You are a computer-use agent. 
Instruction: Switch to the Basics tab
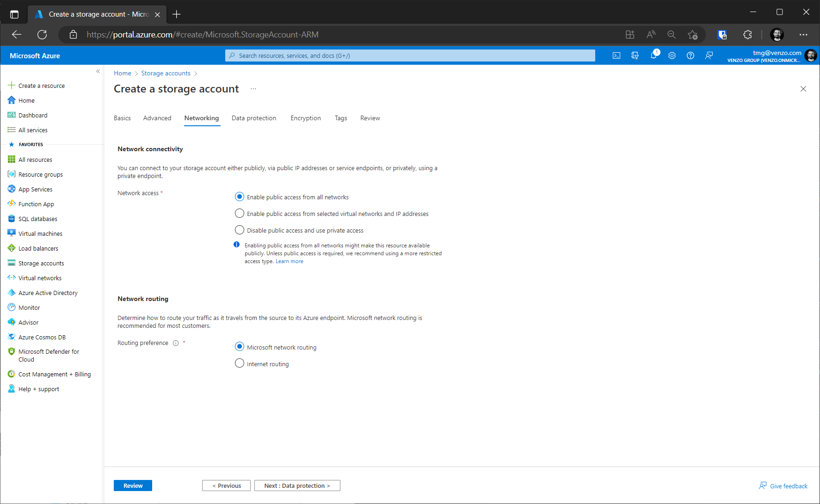122,118
